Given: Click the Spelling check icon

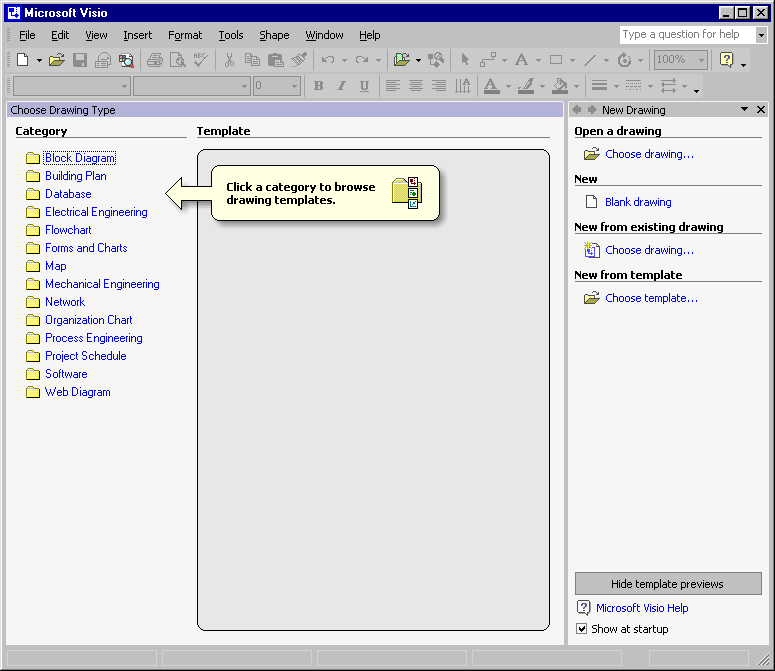Looking at the screenshot, I should point(201,60).
